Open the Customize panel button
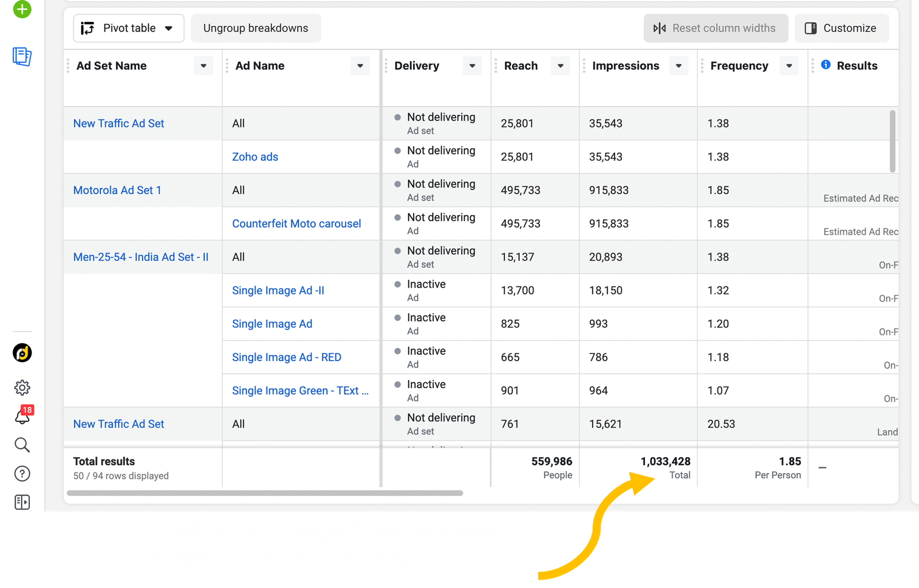This screenshot has width=919, height=588. tap(841, 28)
